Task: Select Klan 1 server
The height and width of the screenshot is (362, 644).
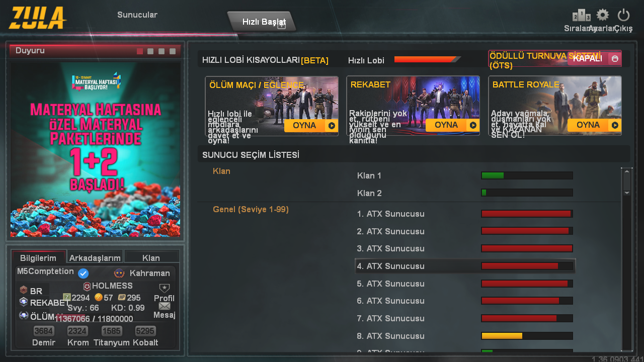Action: pos(465,175)
